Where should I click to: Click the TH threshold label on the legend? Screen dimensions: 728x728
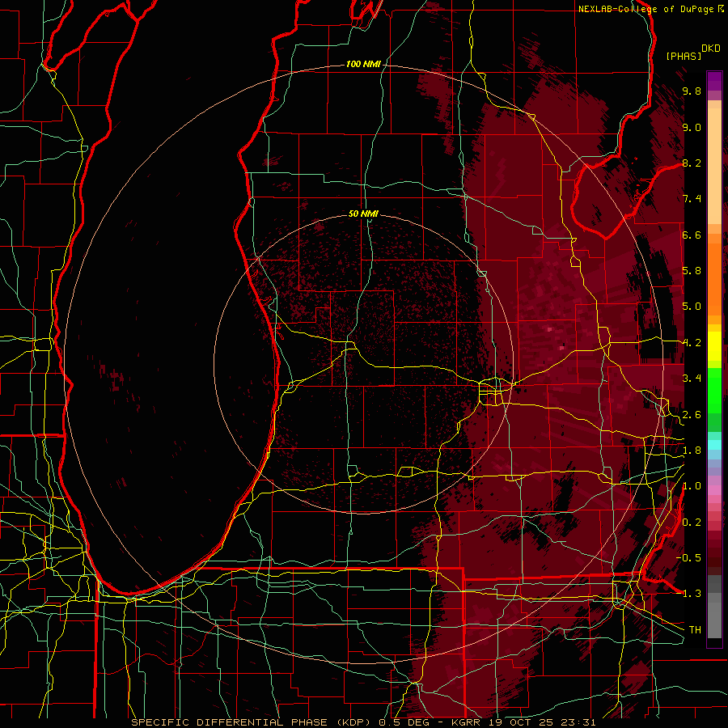pos(695,630)
